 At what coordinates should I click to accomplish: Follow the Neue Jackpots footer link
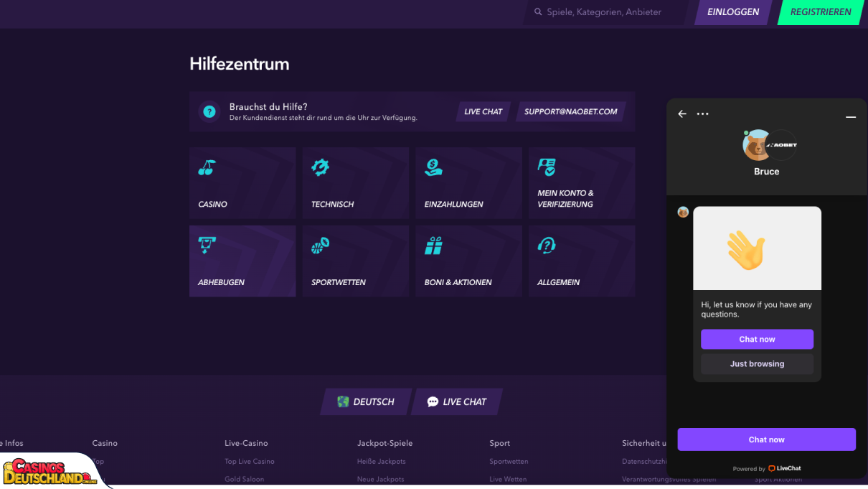click(x=381, y=479)
